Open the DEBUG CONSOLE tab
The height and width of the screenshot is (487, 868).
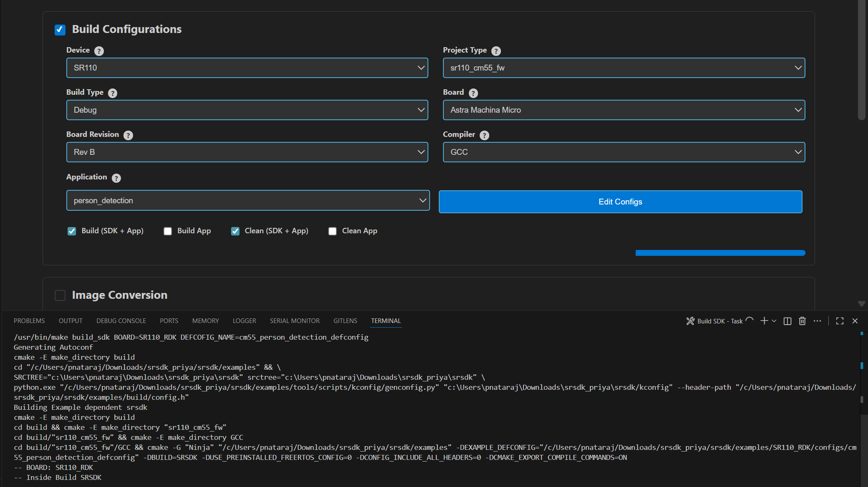coord(121,321)
